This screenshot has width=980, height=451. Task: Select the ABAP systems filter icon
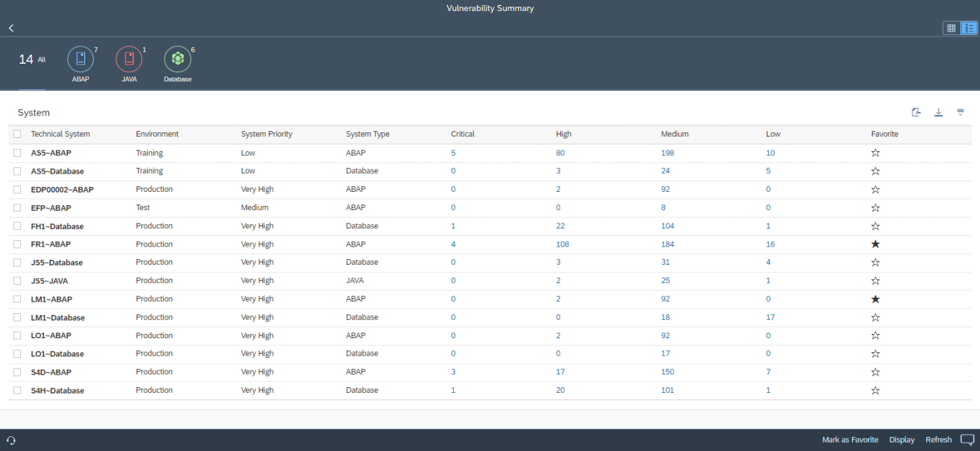pyautogui.click(x=80, y=60)
